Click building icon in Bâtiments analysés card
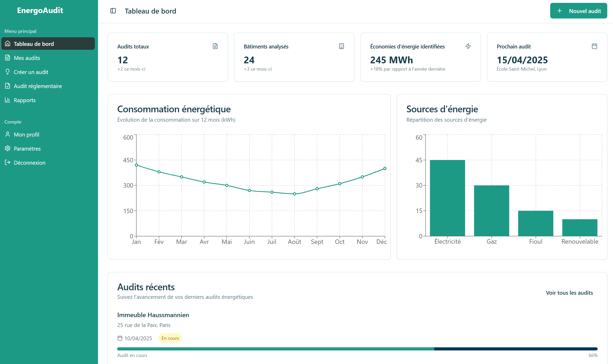This screenshot has width=613, height=364. (x=342, y=46)
